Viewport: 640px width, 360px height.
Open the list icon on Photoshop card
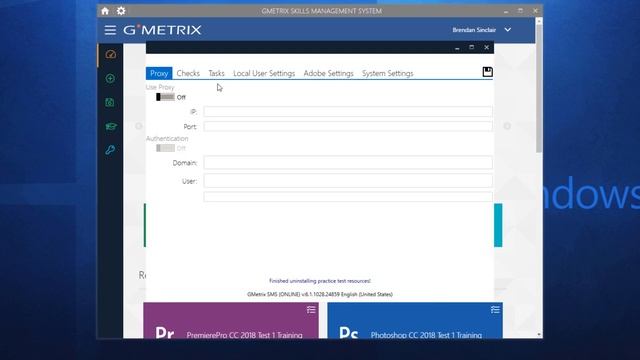495,310
